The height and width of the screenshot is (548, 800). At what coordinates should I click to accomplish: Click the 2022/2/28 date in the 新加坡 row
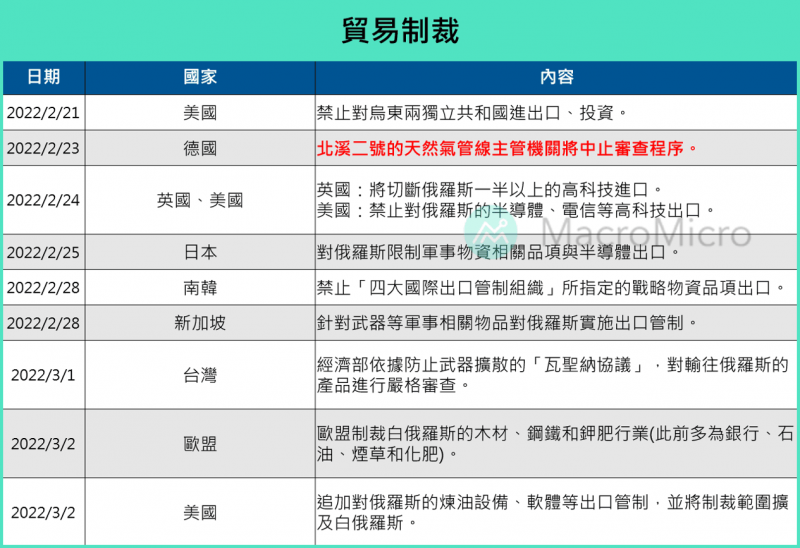point(43,323)
